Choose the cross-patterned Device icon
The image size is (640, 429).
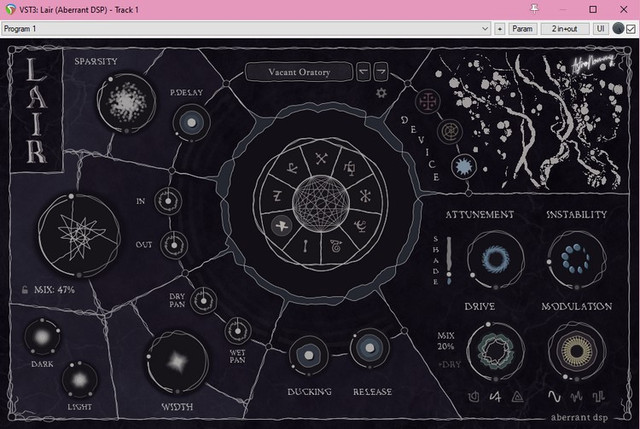point(427,102)
